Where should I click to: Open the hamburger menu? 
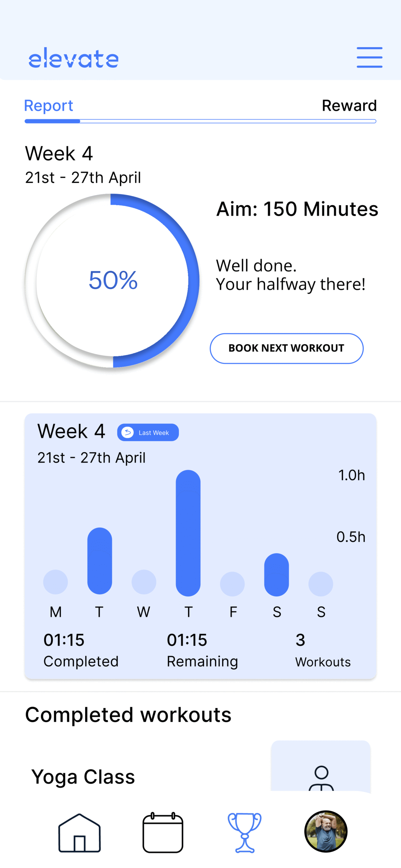pos(369,57)
